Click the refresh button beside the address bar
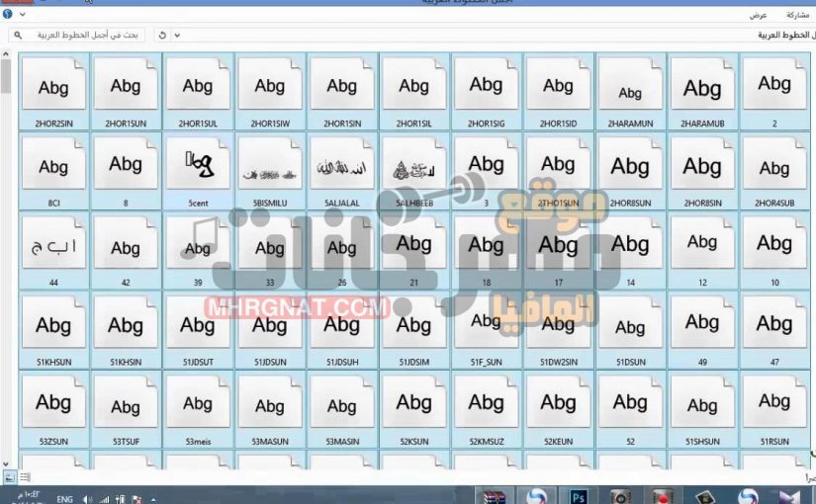 (162, 35)
